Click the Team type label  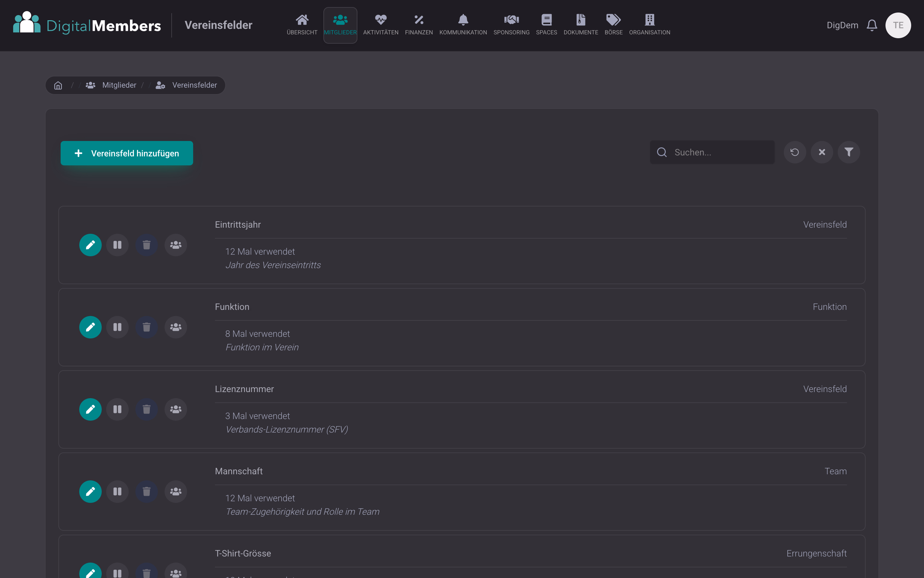click(835, 471)
